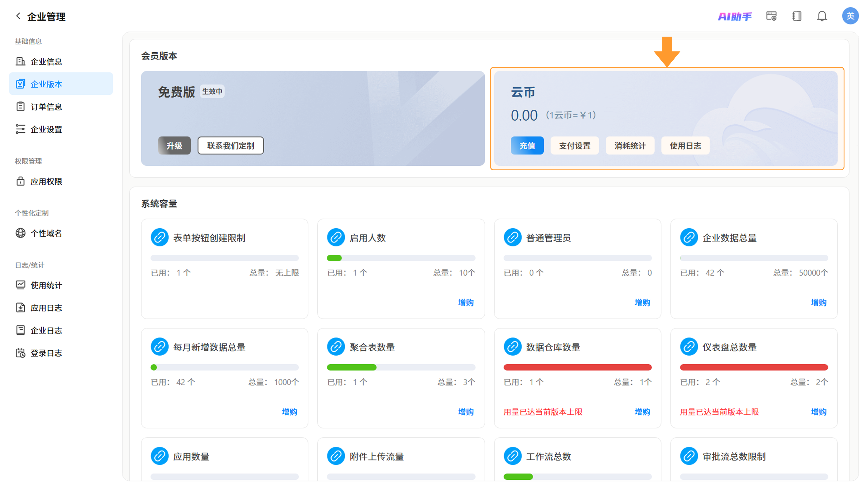Screen dimensions: 868x488
Task: Open 企业日志 in the sidebar
Action: point(61,330)
